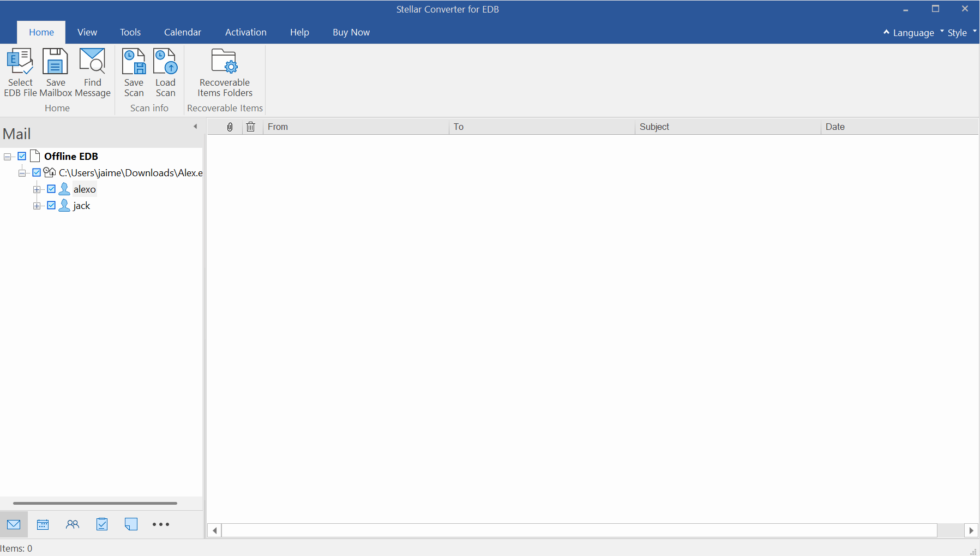Click the mail tree horizontal scrollbar
Viewport: 980px width, 556px height.
point(95,503)
